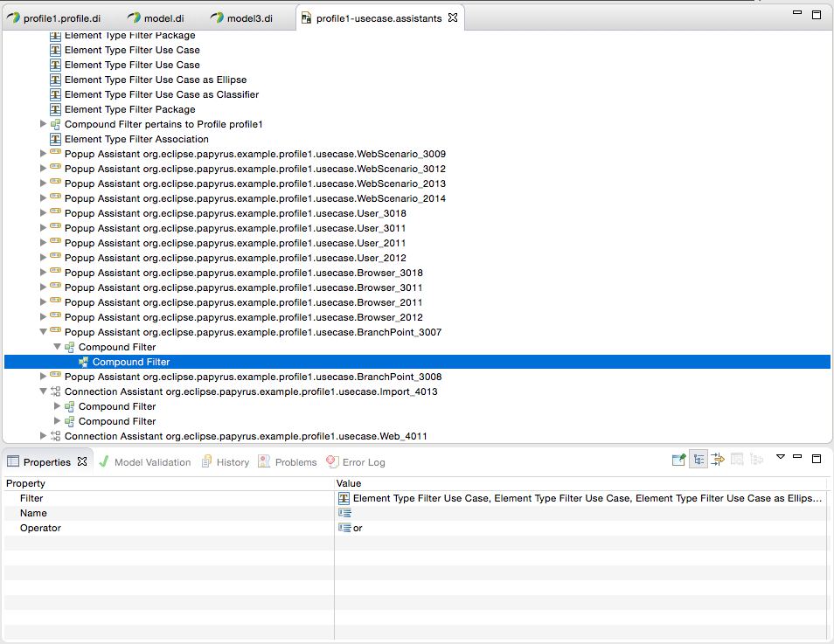The width and height of the screenshot is (834, 644).
Task: Minimize the editor area
Action: [796, 12]
